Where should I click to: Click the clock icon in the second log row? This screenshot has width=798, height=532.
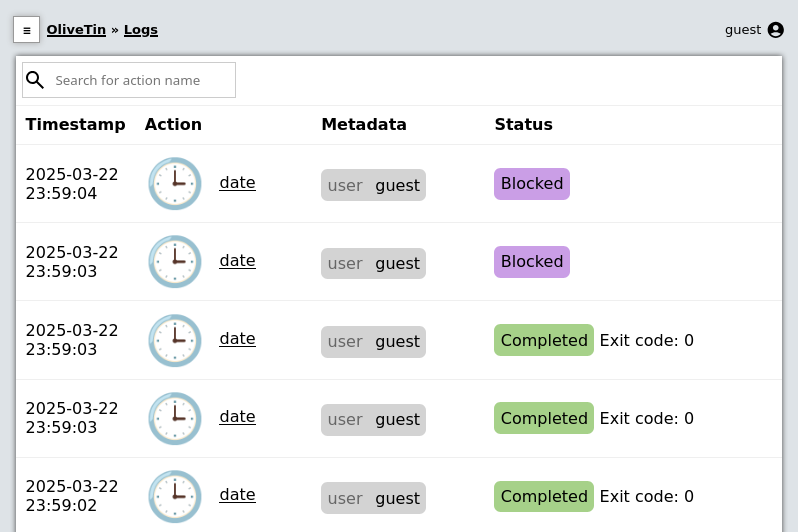click(175, 262)
